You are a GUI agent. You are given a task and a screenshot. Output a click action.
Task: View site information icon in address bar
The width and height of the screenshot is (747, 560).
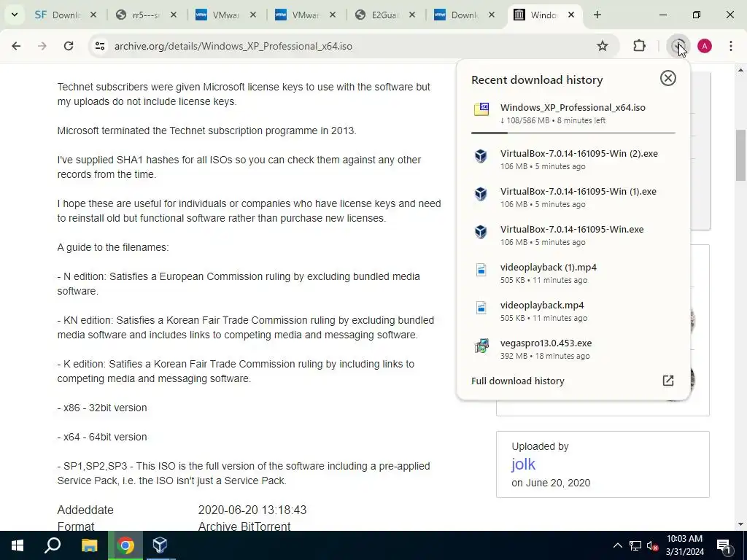tap(100, 46)
